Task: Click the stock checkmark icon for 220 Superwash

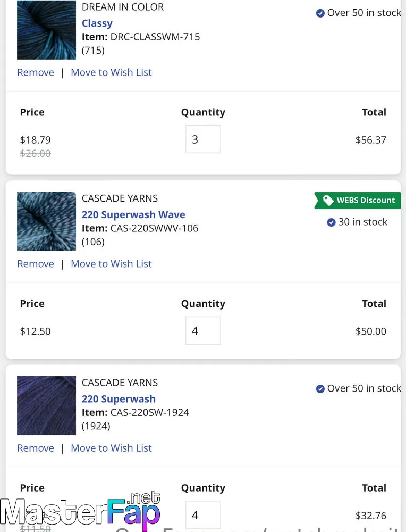Action: click(x=320, y=389)
